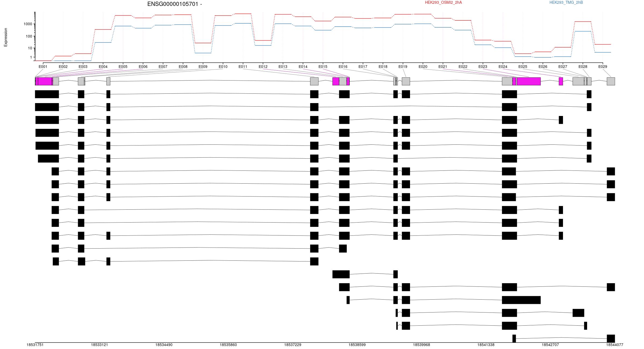Screen dimensions: 644x349
Task: Click exon bin label E029
Action: click(603, 67)
